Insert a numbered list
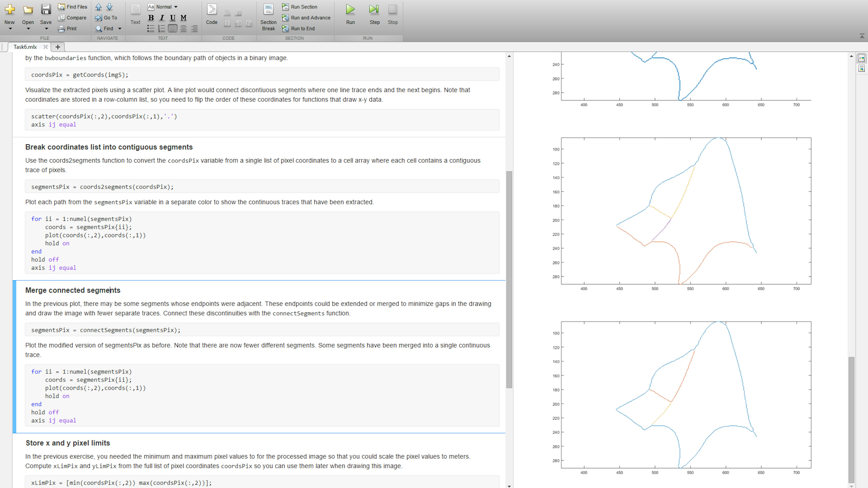This screenshot has width=868, height=488. point(162,29)
